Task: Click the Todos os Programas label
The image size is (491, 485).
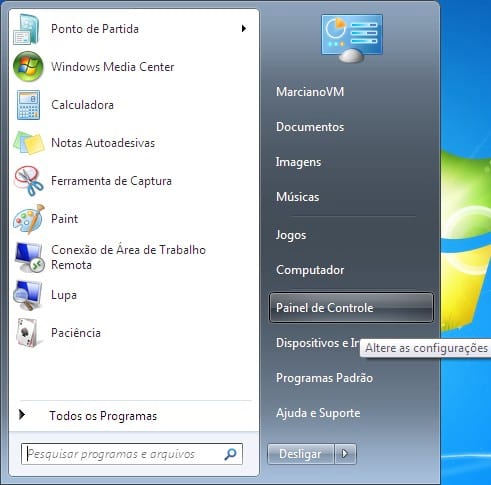Action: click(x=103, y=416)
